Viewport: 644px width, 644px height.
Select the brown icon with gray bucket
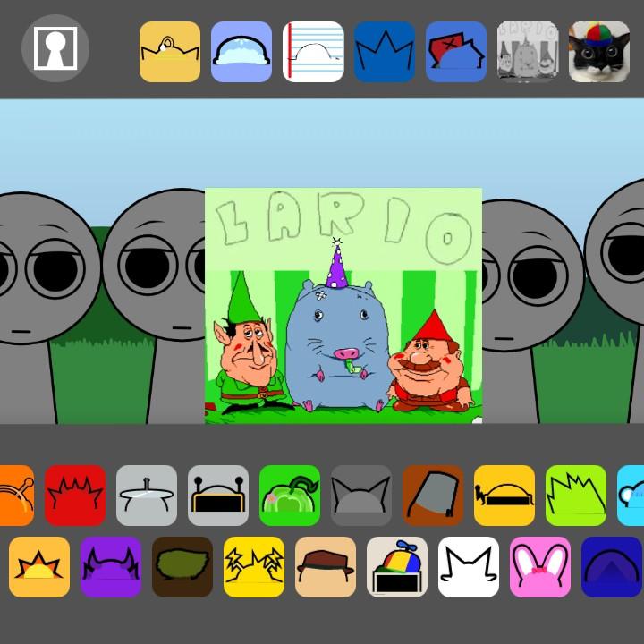[433, 496]
